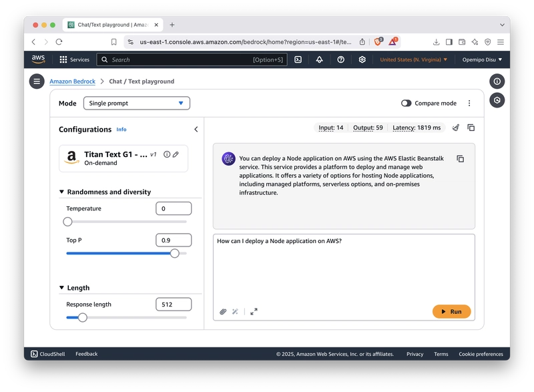Show Titan model info via the info icon
The width and height of the screenshot is (534, 392).
tap(167, 154)
